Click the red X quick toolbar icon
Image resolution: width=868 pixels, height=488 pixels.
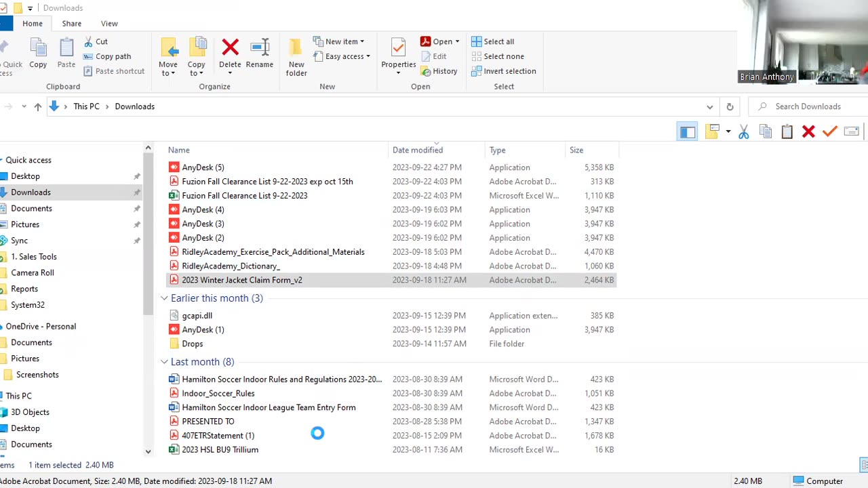808,131
